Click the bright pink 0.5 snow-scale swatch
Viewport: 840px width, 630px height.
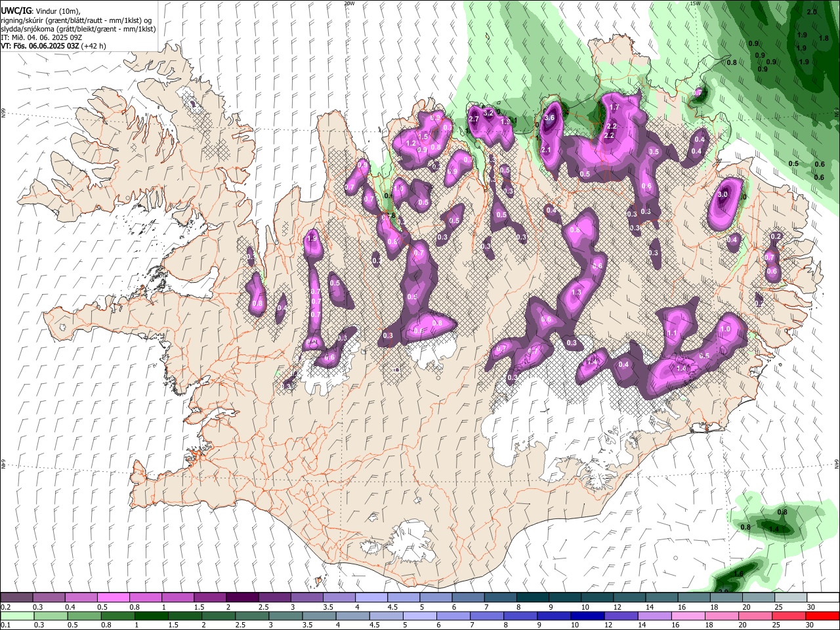coord(113,597)
